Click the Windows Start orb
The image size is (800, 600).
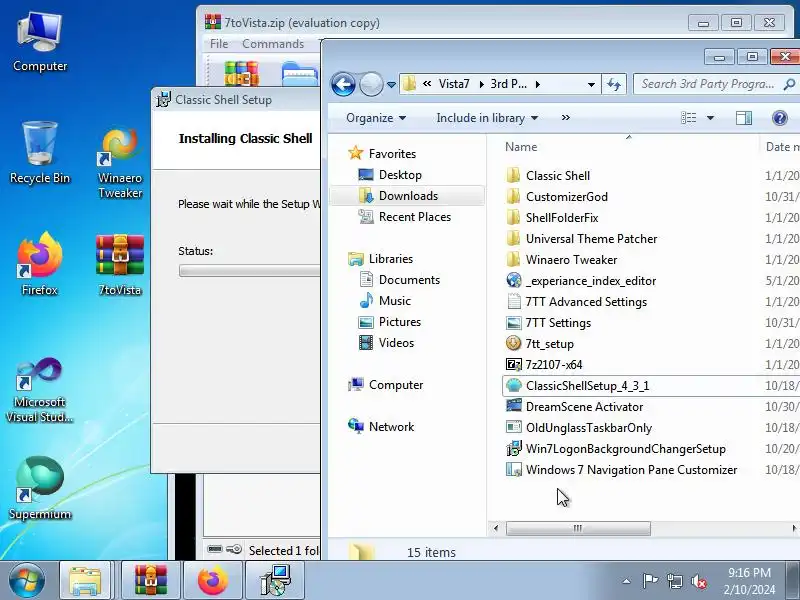[x=26, y=581]
